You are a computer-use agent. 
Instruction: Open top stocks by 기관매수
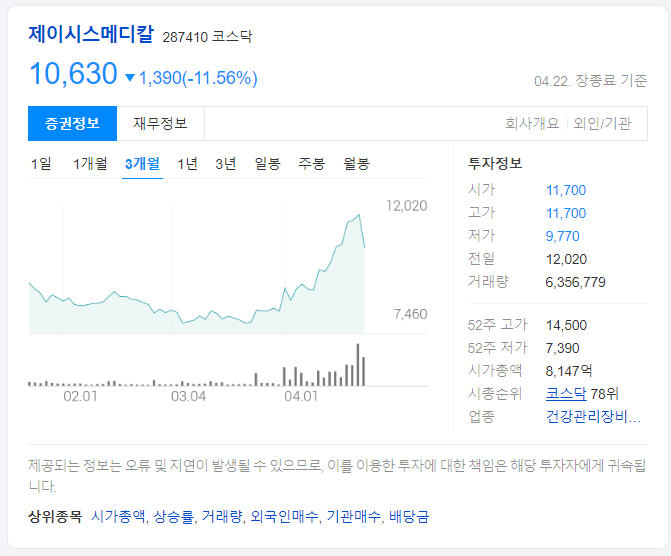pyautogui.click(x=353, y=516)
